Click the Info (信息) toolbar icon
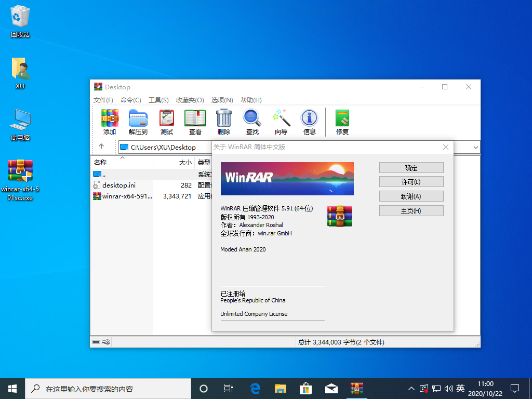 (310, 122)
